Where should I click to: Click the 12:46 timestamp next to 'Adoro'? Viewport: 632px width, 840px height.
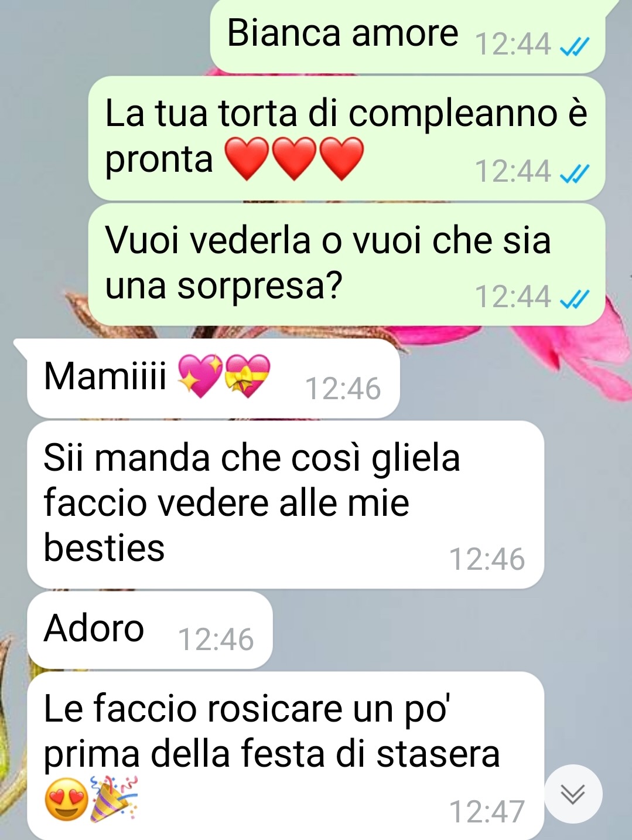(216, 640)
